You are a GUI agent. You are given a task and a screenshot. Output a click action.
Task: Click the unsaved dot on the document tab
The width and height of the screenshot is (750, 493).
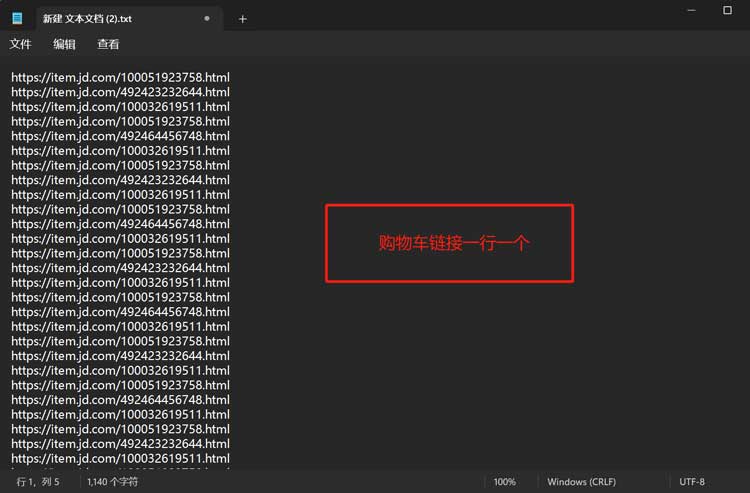207,19
